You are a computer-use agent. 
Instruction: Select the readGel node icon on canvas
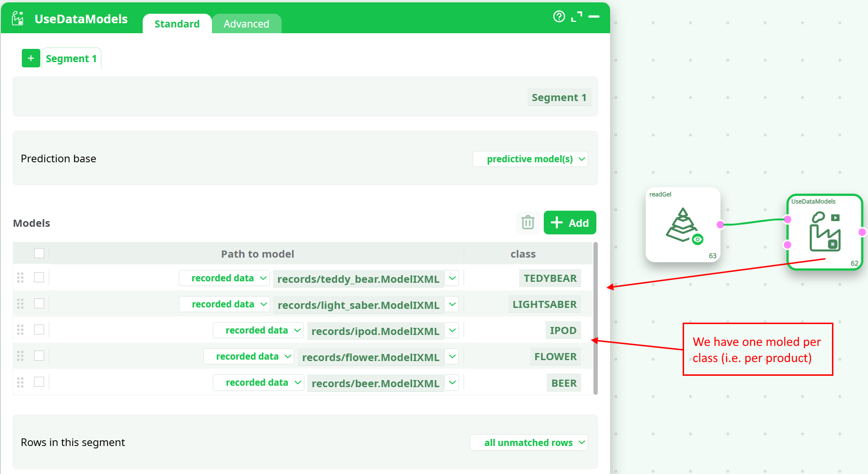click(x=683, y=225)
